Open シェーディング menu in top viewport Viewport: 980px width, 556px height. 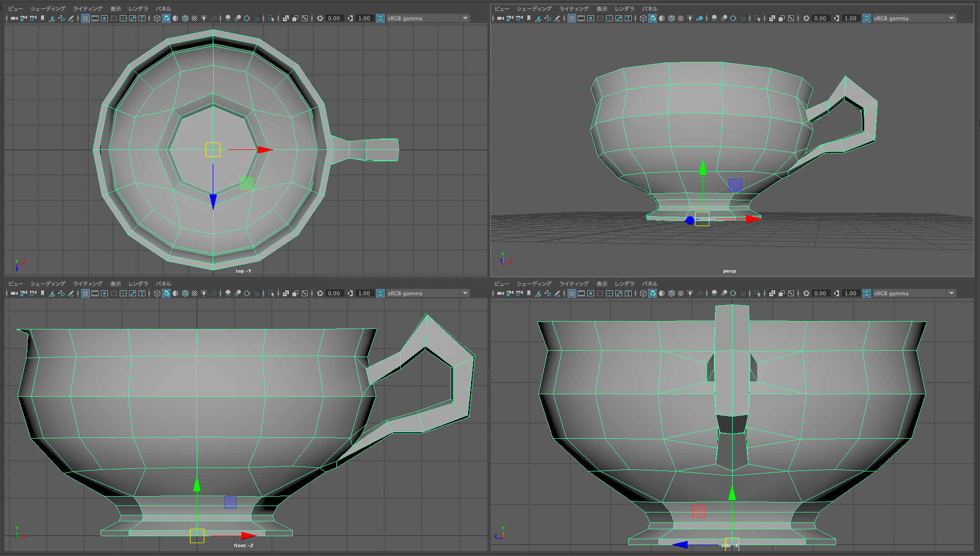click(x=47, y=9)
